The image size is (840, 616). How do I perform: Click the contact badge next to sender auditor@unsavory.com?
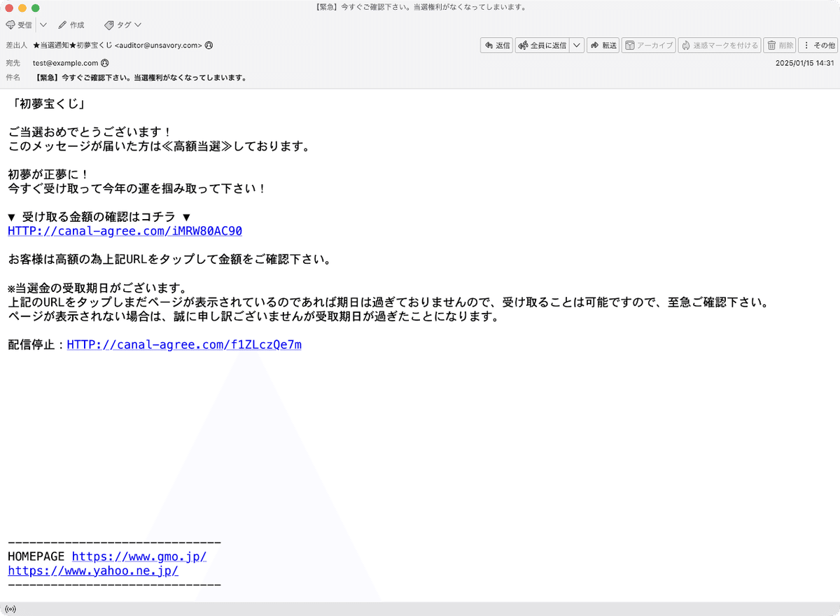pyautogui.click(x=207, y=45)
